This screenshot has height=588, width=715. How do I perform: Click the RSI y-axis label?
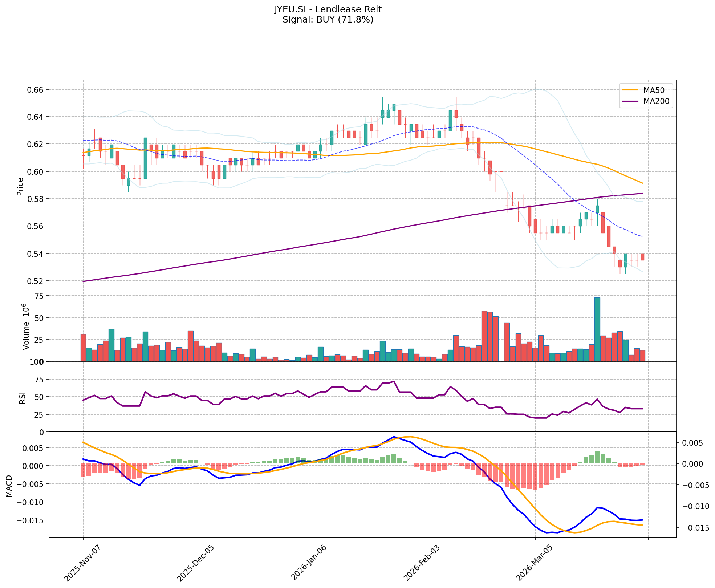(23, 397)
